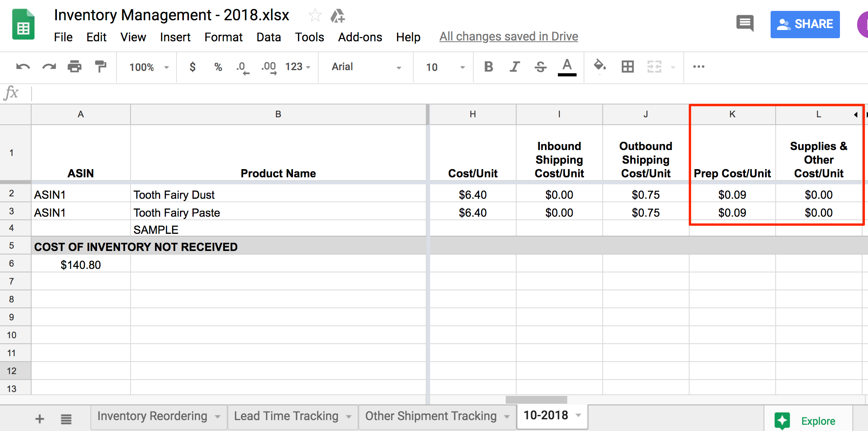Click the SHARE button

click(x=805, y=24)
